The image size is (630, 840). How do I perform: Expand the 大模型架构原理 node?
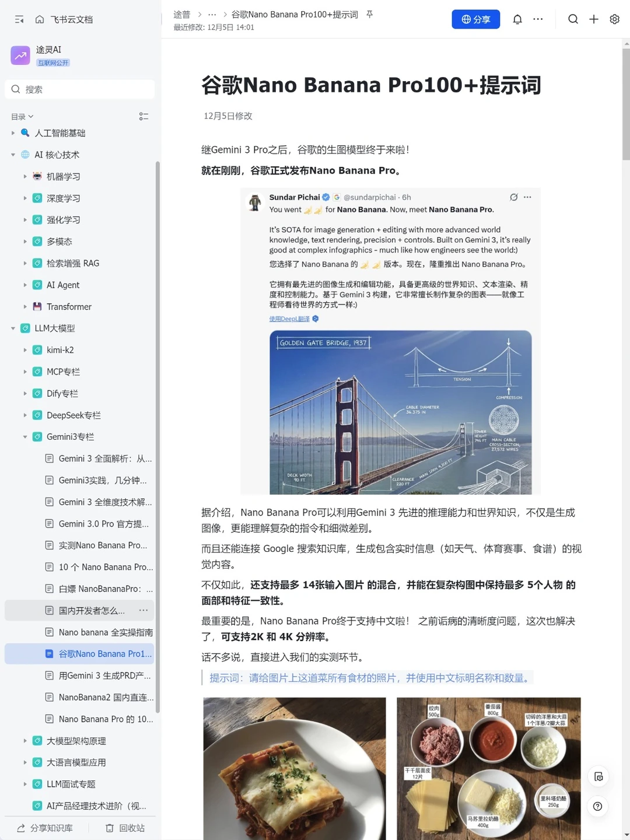pyautogui.click(x=25, y=741)
